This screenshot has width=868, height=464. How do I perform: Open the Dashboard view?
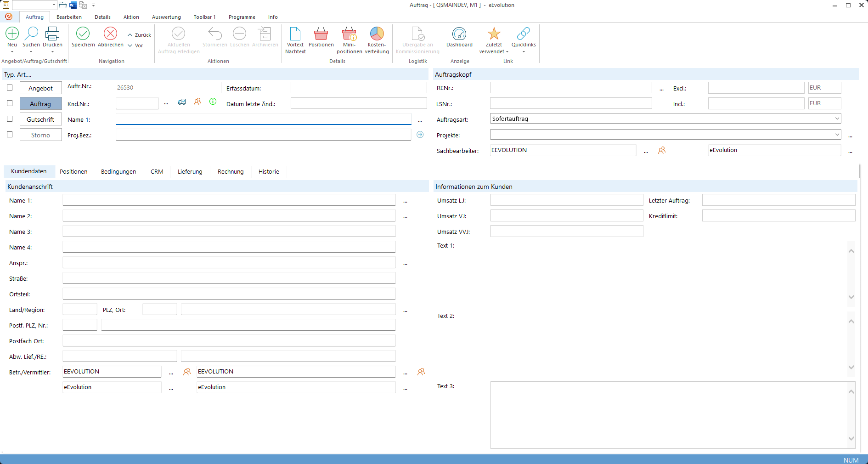pyautogui.click(x=459, y=37)
